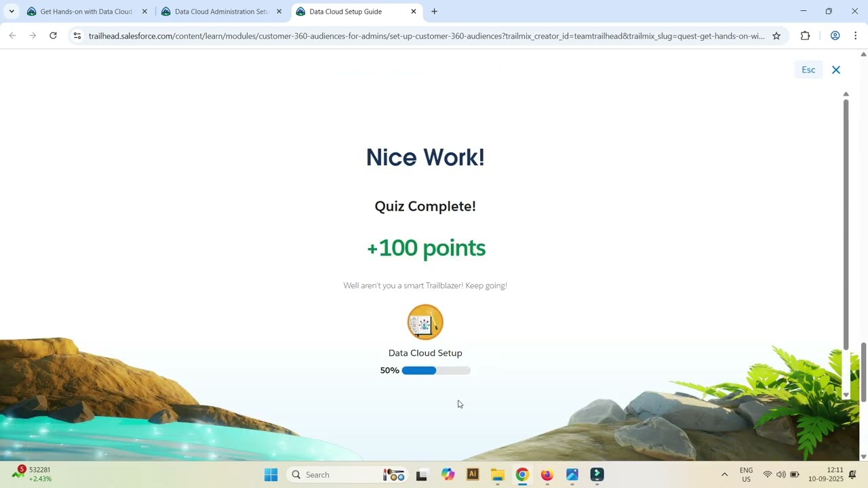
Task: Reload the current page
Action: (53, 36)
